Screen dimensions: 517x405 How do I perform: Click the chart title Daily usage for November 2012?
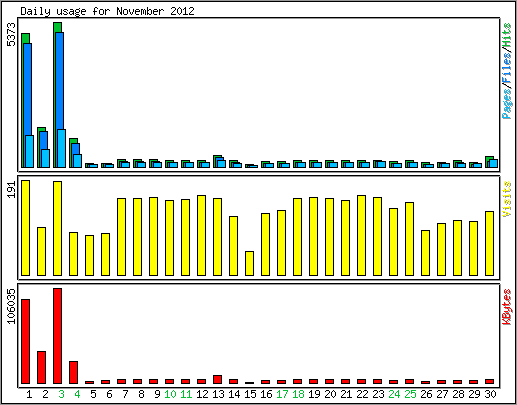pos(107,11)
